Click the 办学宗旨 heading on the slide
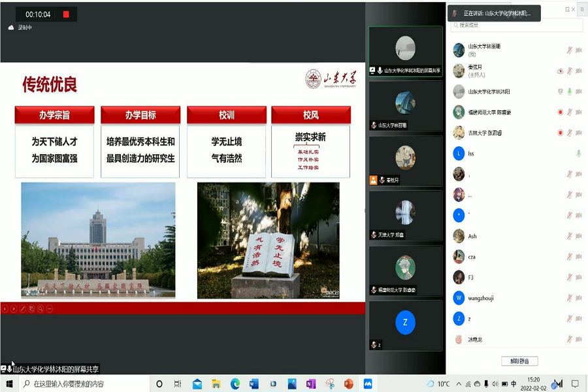The height and width of the screenshot is (392, 588). [54, 115]
